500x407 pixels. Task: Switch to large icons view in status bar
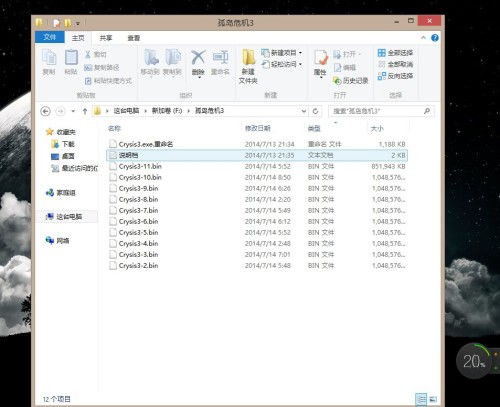433,399
